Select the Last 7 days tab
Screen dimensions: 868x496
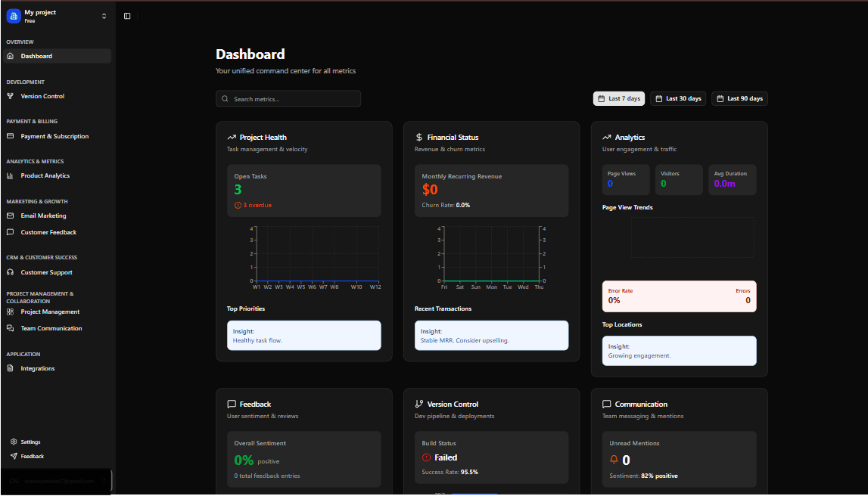619,98
